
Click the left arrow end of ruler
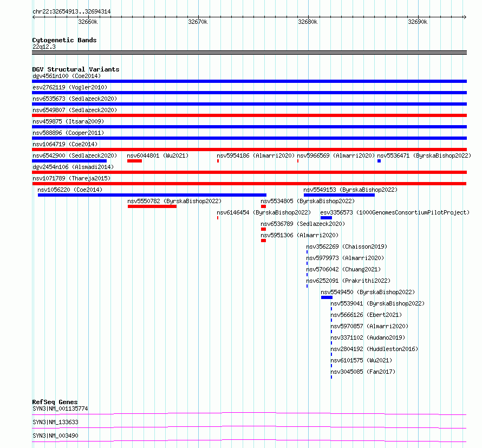coord(34,17)
